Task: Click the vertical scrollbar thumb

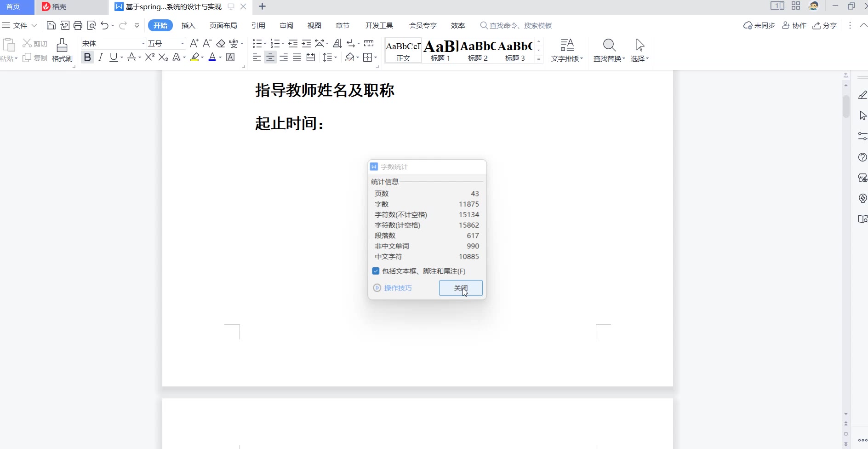Action: pos(846,106)
